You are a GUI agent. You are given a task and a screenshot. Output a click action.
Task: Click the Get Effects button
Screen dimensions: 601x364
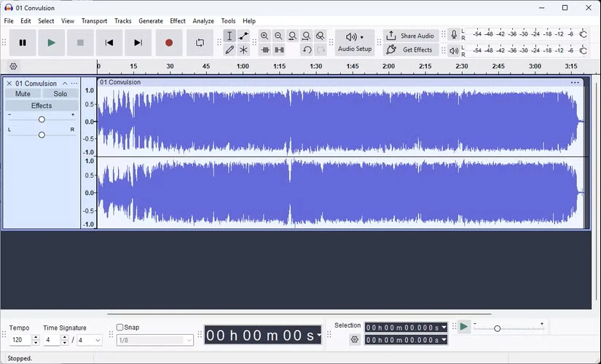(x=411, y=50)
